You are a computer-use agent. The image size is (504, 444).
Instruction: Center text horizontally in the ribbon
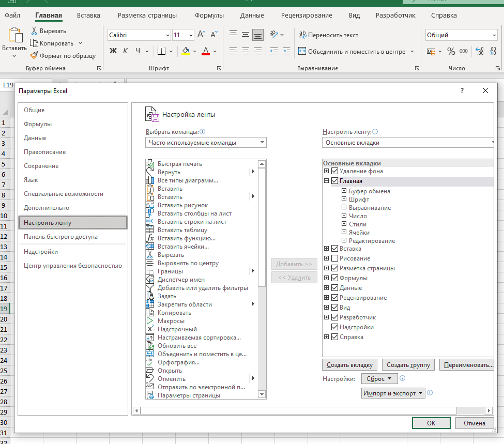tap(245, 51)
